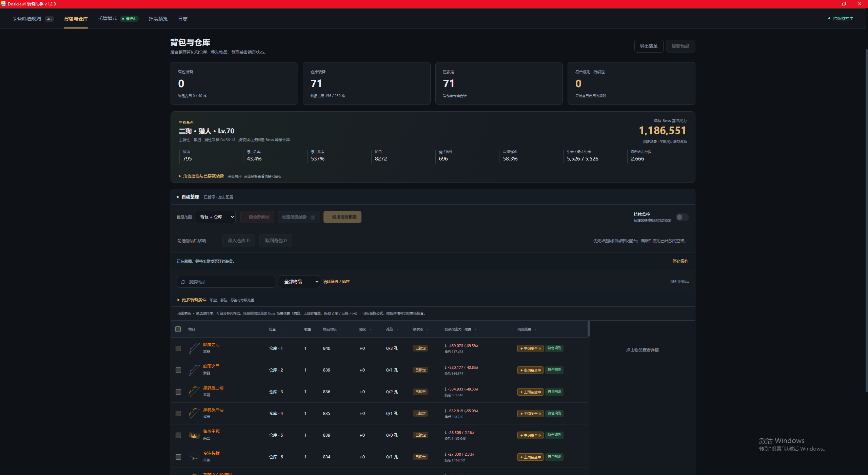Click the bow icon in the 仓库·2 row
868x475 pixels.
tap(194, 370)
